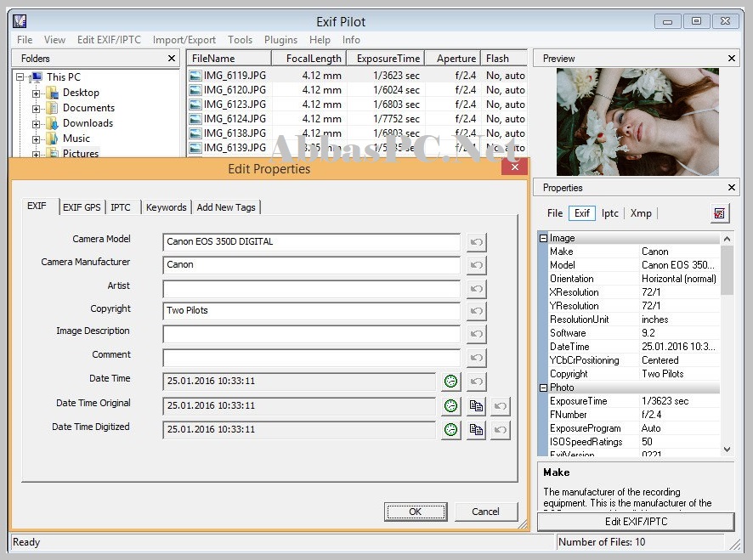This screenshot has width=753, height=560.
Task: Click revert icon beside the Artist field
Action: click(x=477, y=289)
